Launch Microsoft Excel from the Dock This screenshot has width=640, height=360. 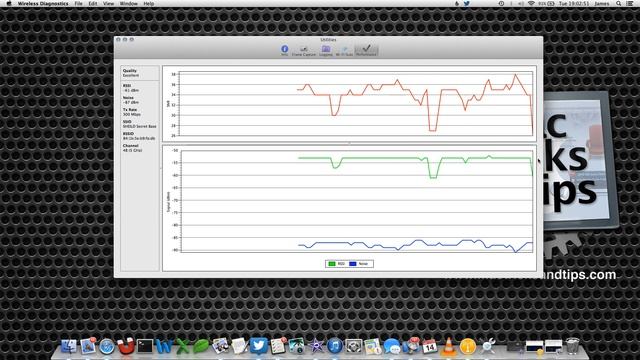click(x=183, y=347)
